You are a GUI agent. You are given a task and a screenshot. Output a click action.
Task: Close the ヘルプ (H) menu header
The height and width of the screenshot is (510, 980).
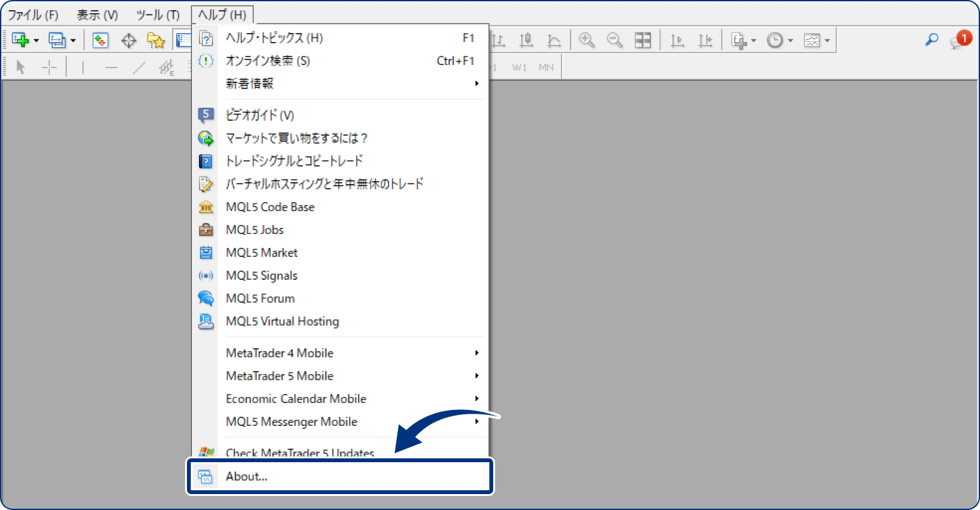click(x=223, y=15)
